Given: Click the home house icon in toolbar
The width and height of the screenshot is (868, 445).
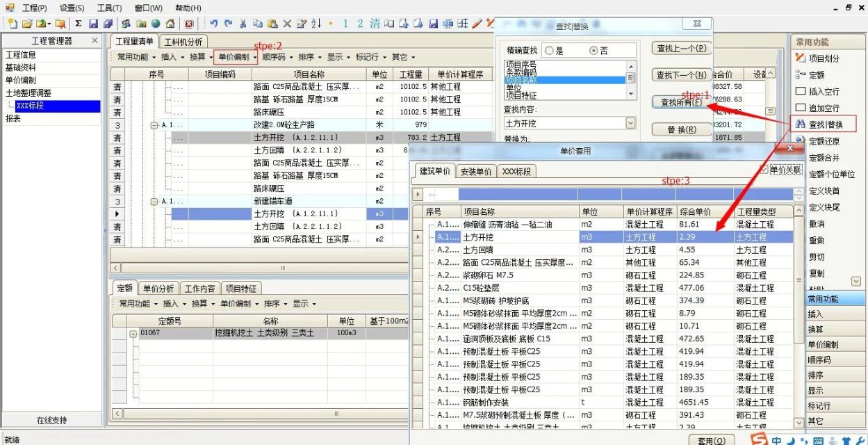Looking at the screenshot, I should tap(170, 24).
